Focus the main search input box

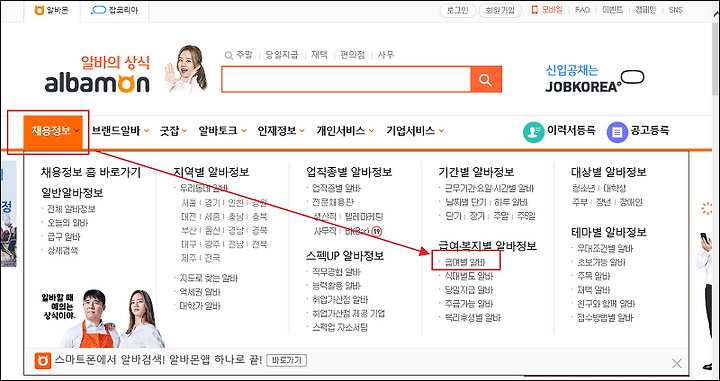click(x=346, y=79)
